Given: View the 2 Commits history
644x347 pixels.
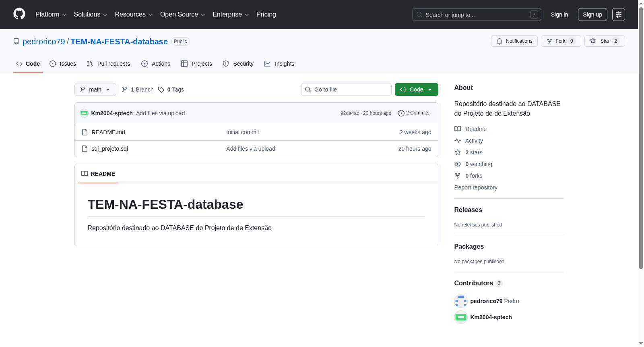Looking at the screenshot, I should pos(414,113).
